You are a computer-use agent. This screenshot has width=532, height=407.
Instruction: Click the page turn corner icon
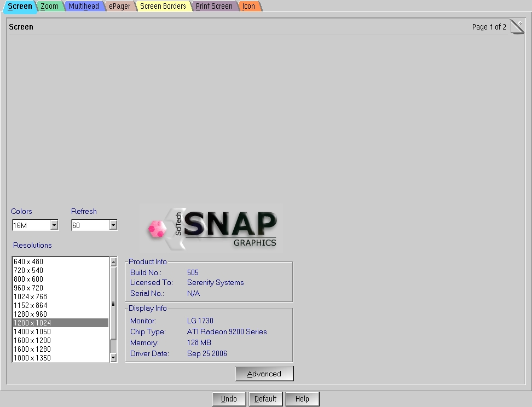tap(517, 27)
